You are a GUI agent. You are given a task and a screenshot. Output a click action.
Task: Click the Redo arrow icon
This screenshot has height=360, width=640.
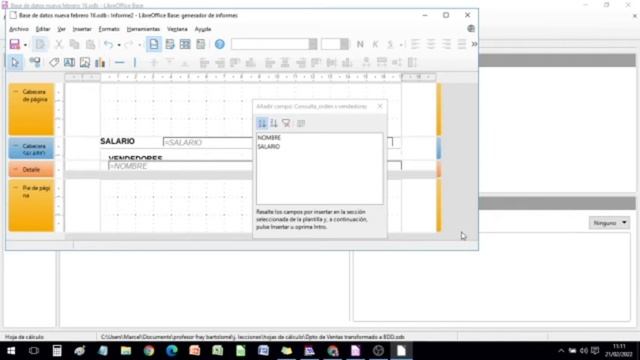(129, 44)
